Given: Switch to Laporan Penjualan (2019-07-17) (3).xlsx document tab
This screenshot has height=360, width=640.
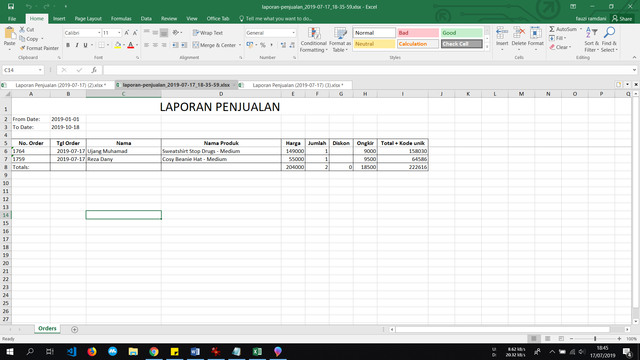Looking at the screenshot, I should (298, 85).
